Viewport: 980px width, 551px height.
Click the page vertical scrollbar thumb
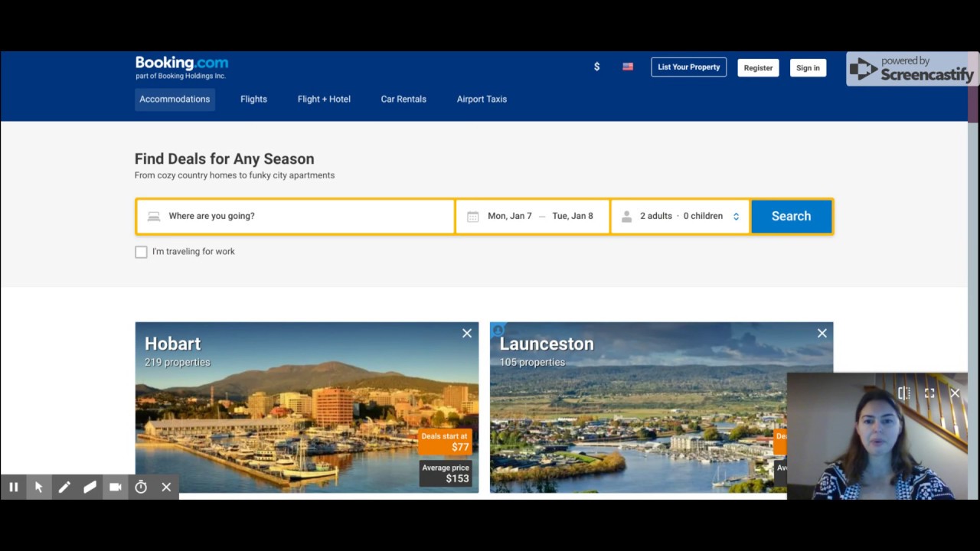click(973, 88)
